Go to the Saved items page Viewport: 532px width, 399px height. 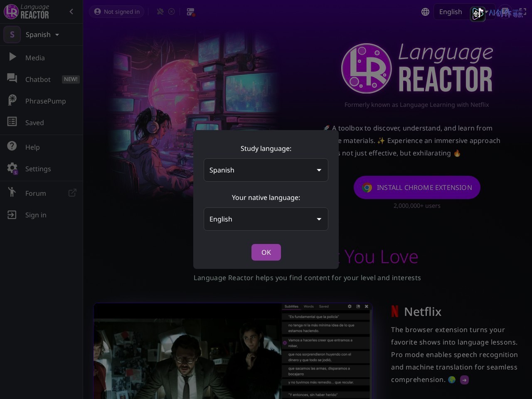pyautogui.click(x=42, y=123)
